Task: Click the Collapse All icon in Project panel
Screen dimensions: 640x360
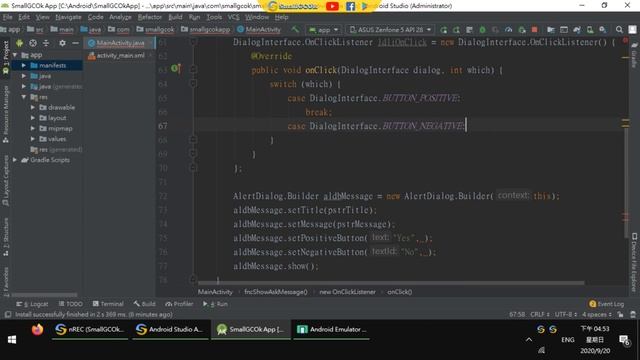Action: coord(46,43)
